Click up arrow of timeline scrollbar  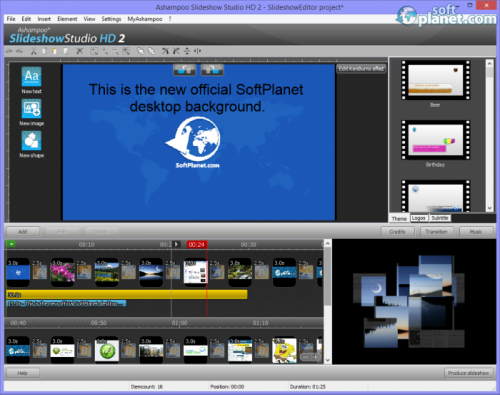click(328, 244)
